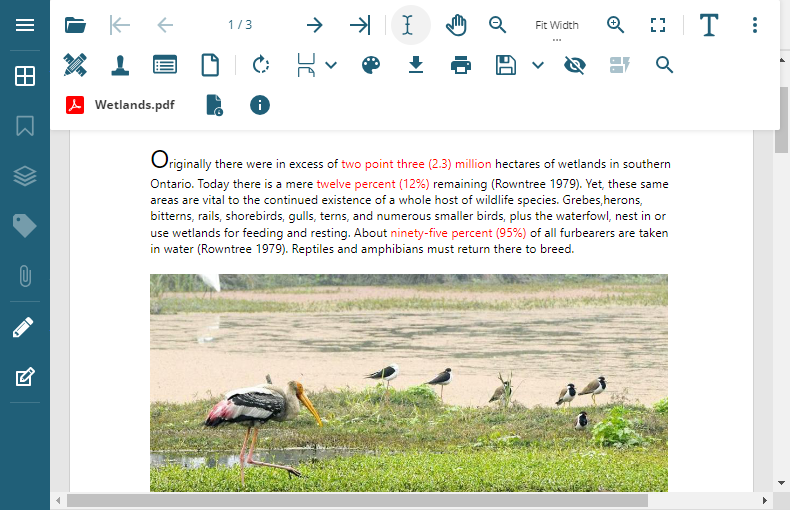Click the scroll down arrow

point(781,483)
